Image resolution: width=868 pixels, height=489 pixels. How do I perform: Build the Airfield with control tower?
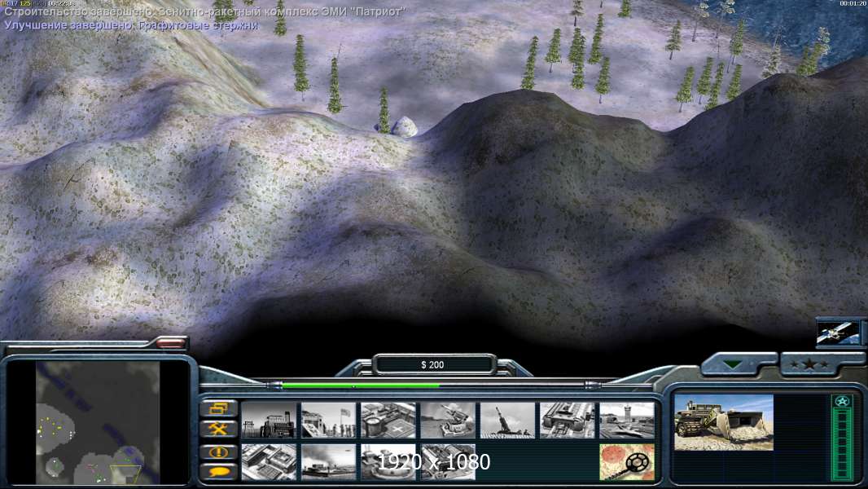pyautogui.click(x=627, y=421)
